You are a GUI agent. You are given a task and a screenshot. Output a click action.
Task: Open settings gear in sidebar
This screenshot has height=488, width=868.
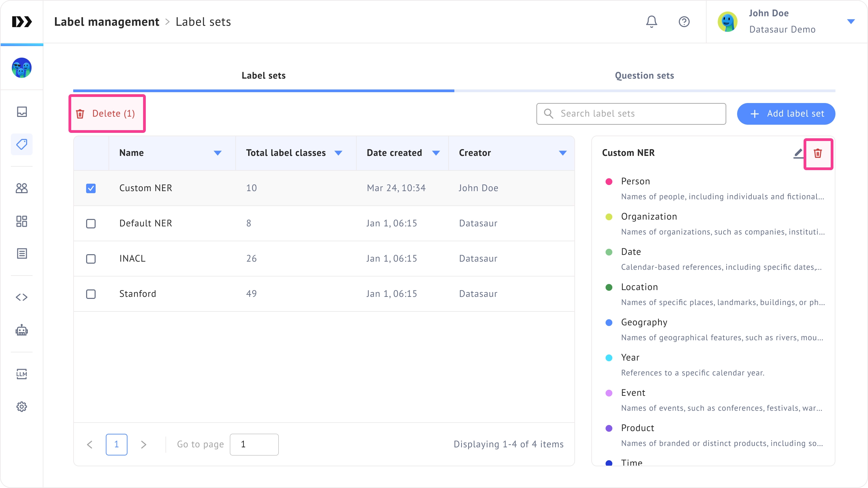click(22, 407)
